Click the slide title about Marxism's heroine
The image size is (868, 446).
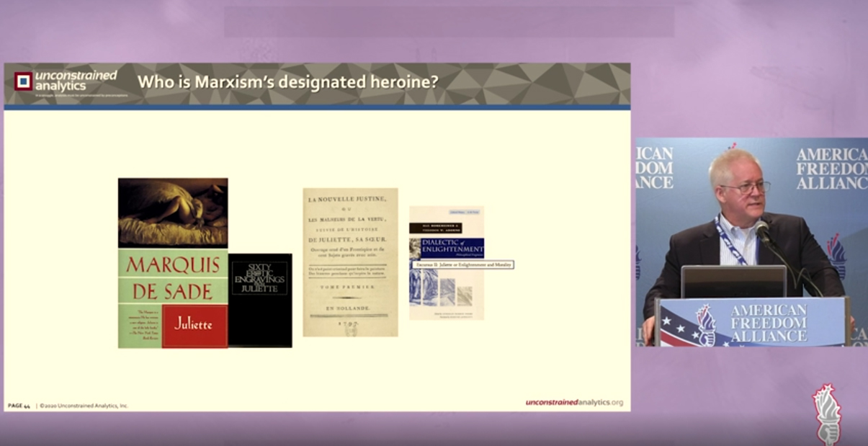point(287,82)
